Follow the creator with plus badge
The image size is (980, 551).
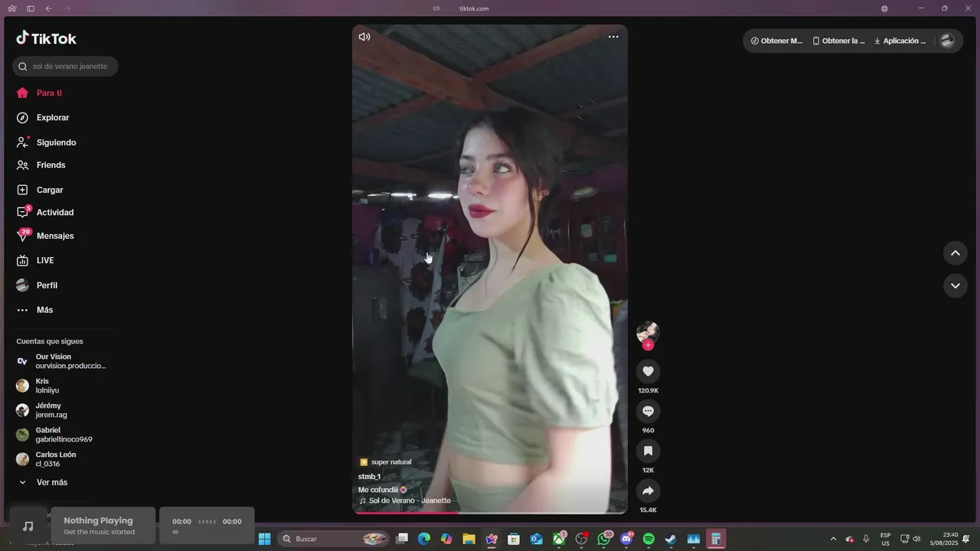648,345
